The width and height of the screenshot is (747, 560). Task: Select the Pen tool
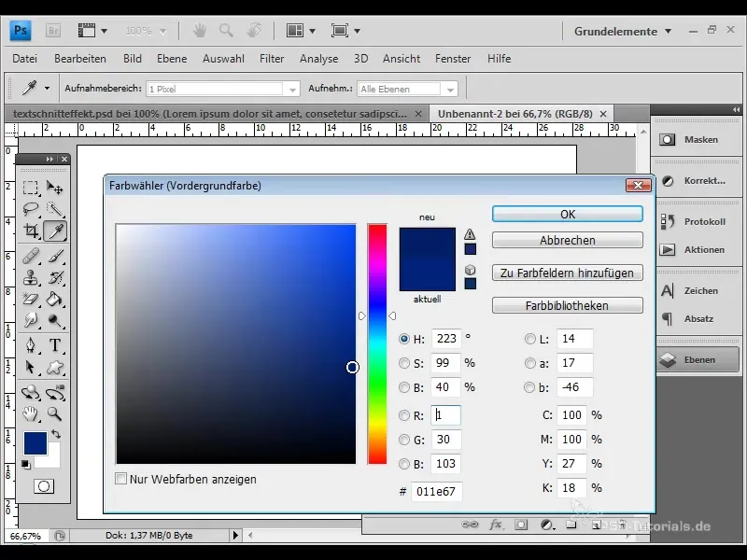click(x=31, y=344)
